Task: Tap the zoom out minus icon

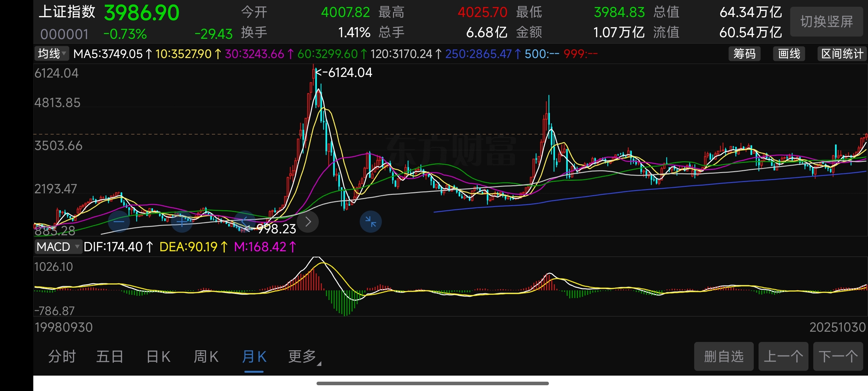Action: 119,222
